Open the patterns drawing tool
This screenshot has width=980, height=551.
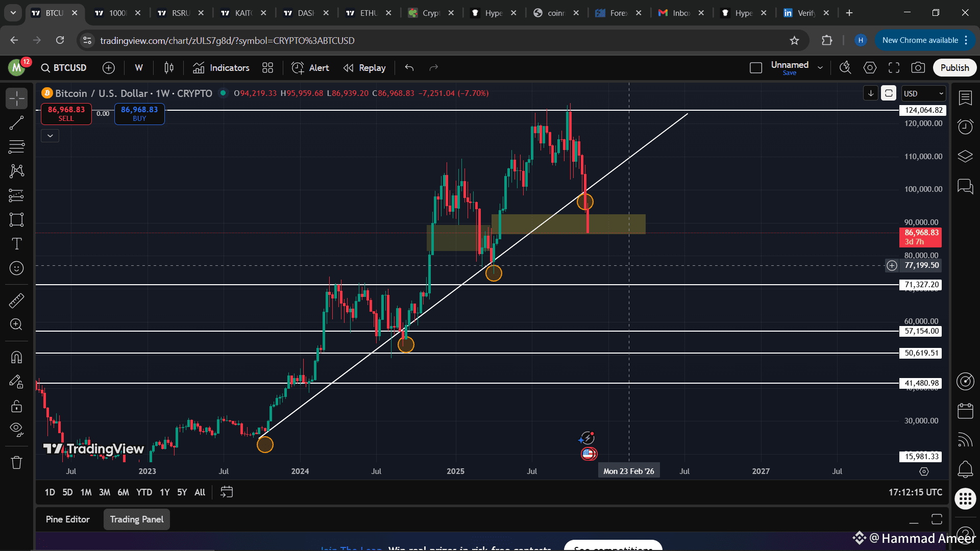[16, 171]
